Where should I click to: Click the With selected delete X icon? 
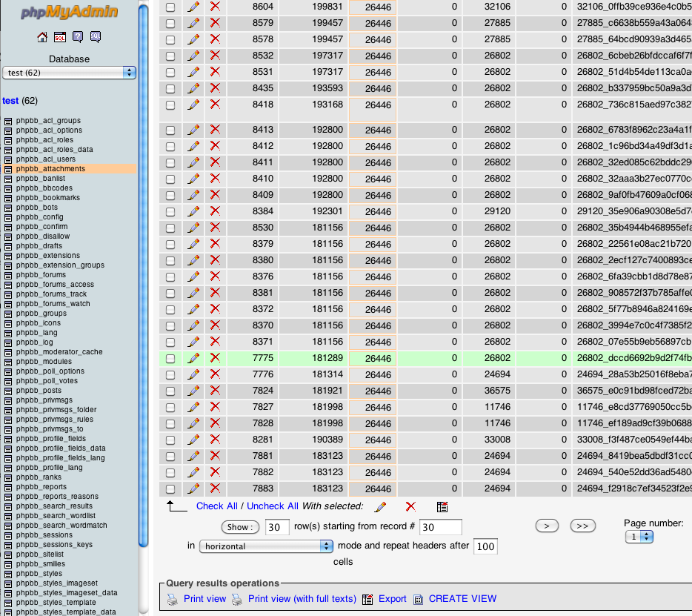coord(410,507)
